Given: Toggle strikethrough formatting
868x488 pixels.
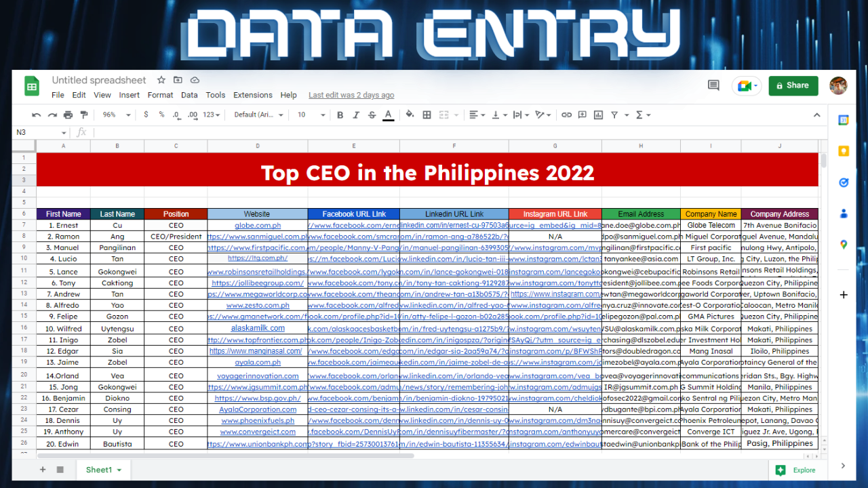Looking at the screenshot, I should click(x=372, y=115).
